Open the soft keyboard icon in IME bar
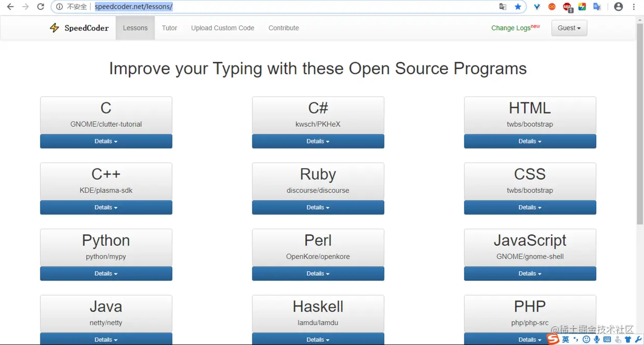The height and width of the screenshot is (345, 644). (x=607, y=339)
